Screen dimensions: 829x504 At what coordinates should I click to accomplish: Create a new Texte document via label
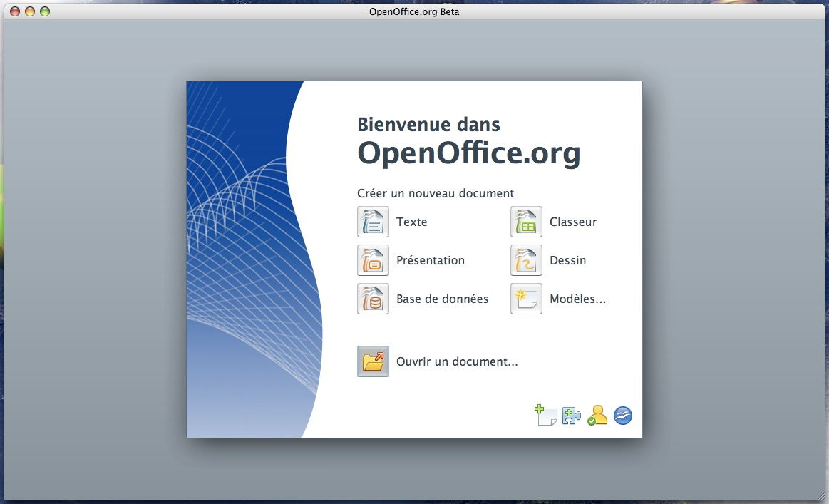pyautogui.click(x=412, y=222)
